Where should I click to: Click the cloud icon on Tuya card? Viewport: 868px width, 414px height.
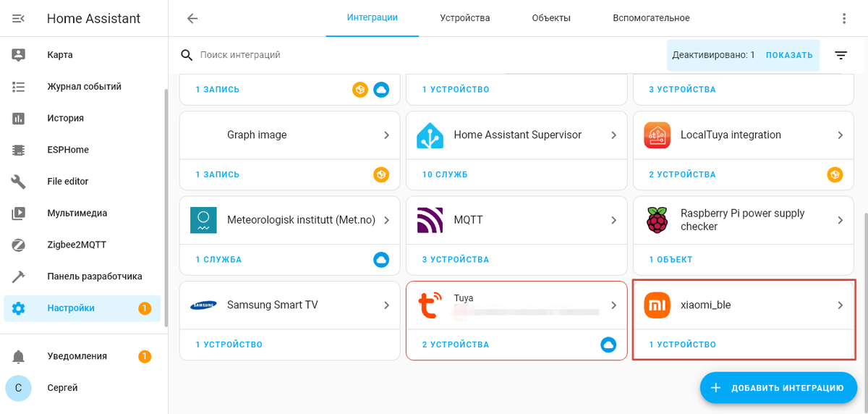click(608, 345)
